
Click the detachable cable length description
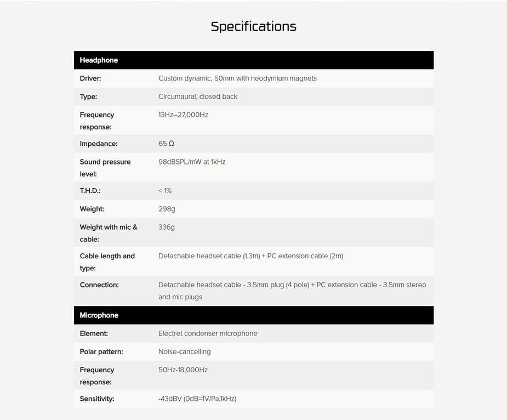pos(250,256)
